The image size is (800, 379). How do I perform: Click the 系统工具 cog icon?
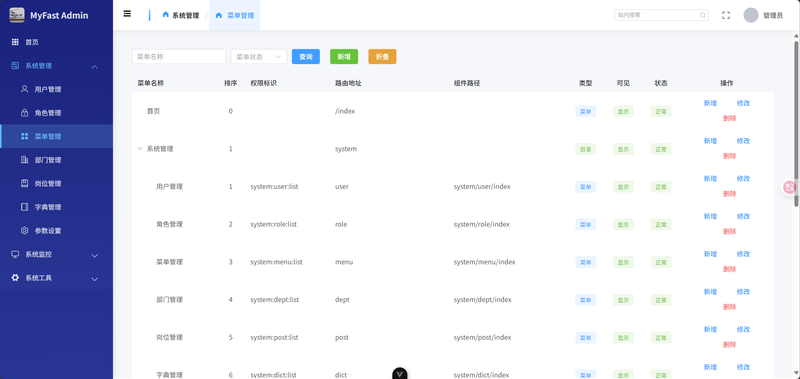click(x=15, y=277)
